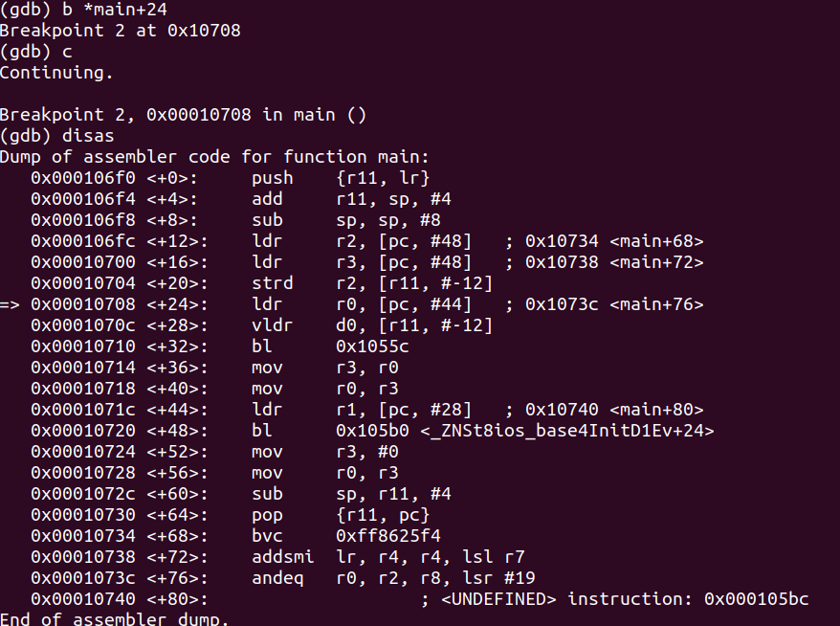Screen dimensions: 840x626
Task: Click the current instruction arrow marker
Action: tap(10, 304)
